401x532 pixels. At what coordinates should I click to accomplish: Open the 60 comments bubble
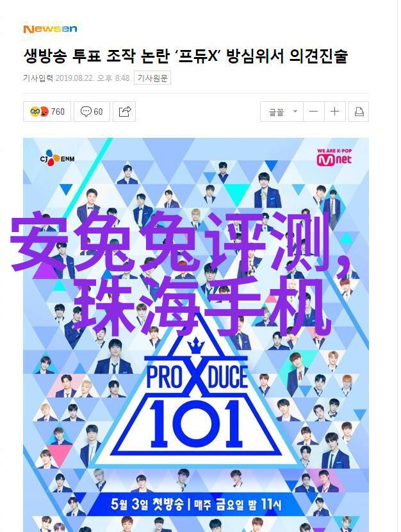(x=92, y=112)
